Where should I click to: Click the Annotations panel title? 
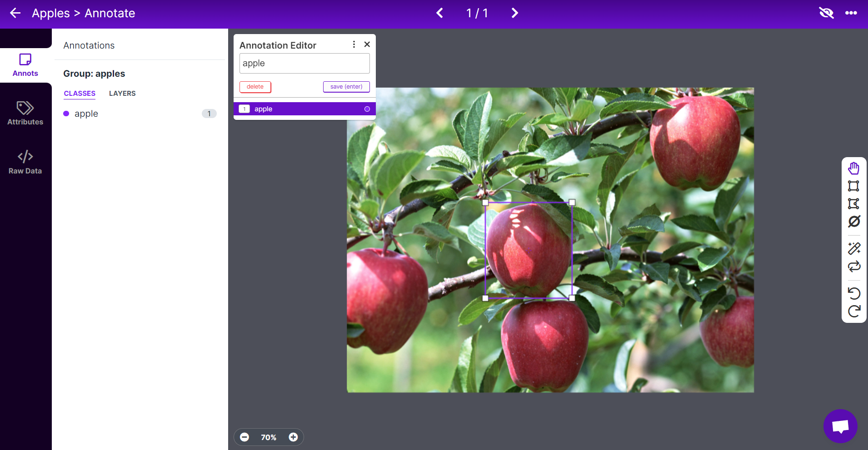89,45
